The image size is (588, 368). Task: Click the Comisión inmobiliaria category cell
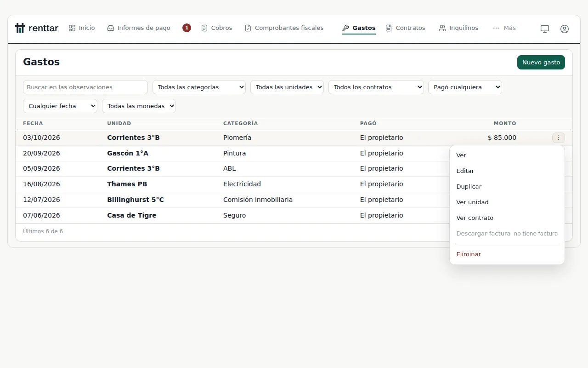258,200
